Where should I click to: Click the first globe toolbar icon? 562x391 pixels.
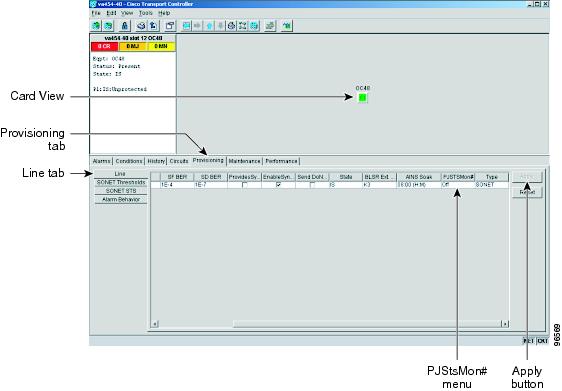click(96, 25)
